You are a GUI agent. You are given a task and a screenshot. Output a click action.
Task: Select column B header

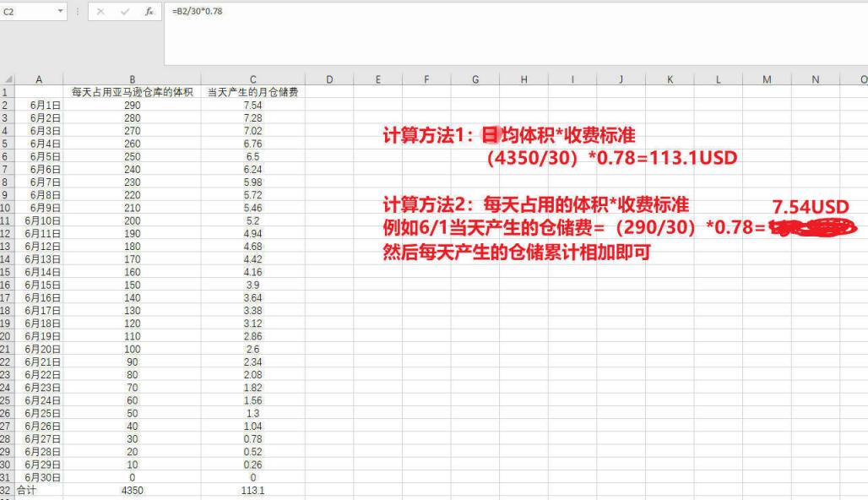pos(133,79)
